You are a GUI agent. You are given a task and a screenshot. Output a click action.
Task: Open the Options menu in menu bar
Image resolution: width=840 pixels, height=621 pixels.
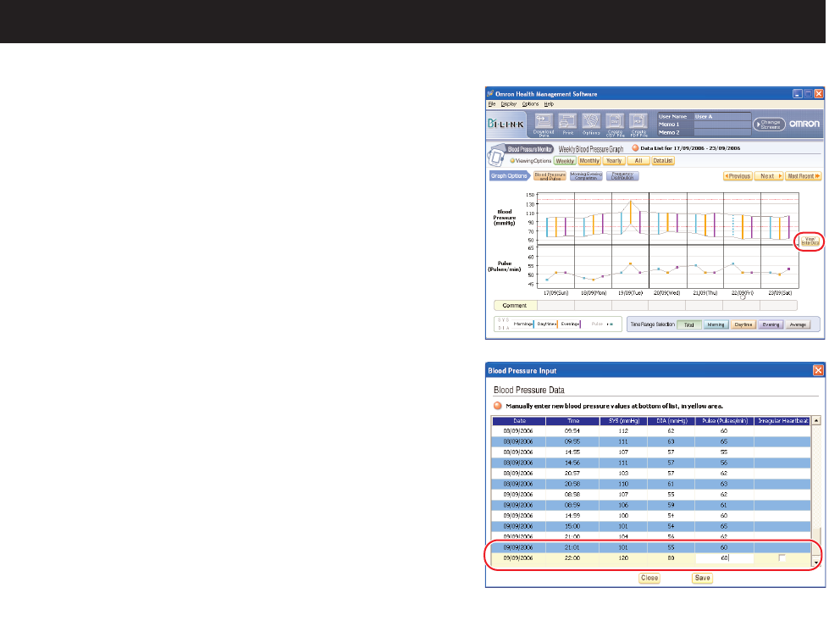[x=530, y=104]
